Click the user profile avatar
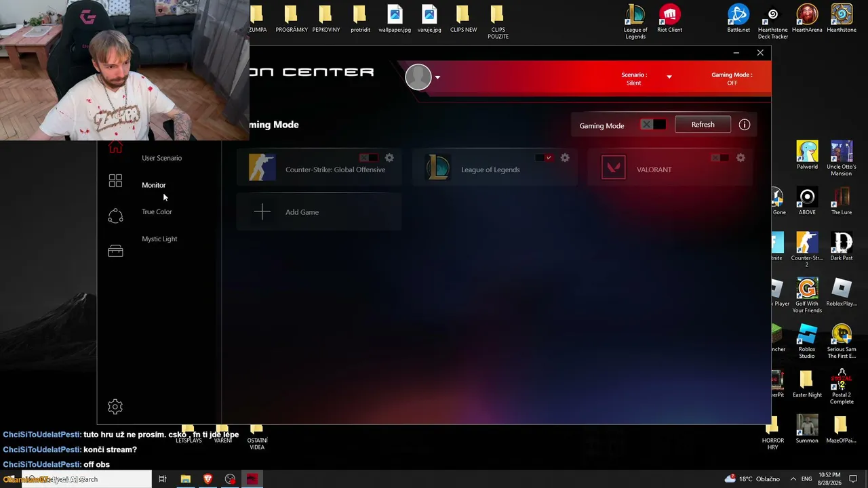 [418, 77]
